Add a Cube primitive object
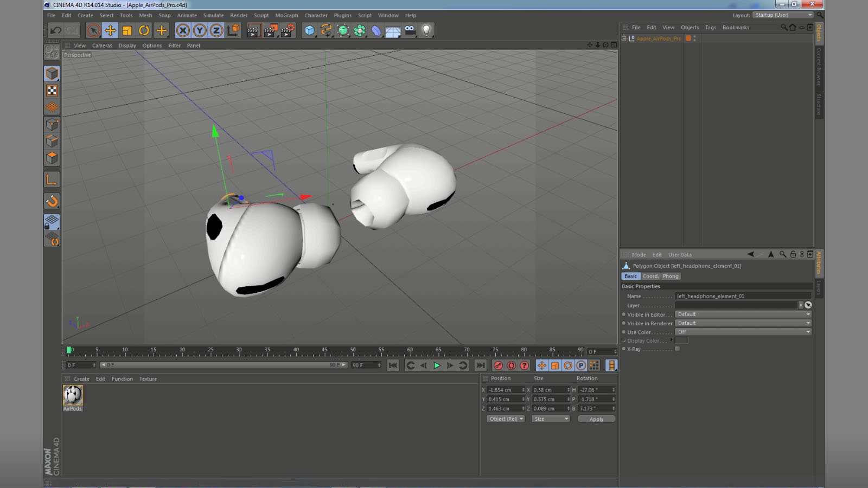 [x=309, y=30]
